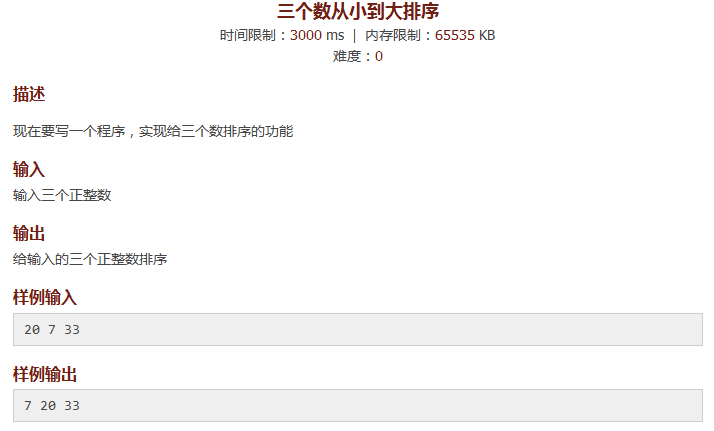Viewport: 714px width, 431px height.
Task: Click the number 33 in sample output
Action: 71,406
